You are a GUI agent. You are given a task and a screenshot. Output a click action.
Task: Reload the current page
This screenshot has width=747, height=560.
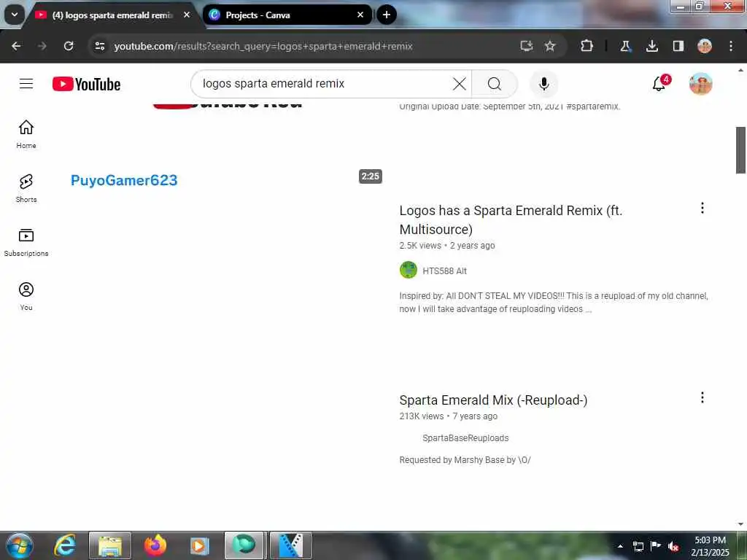coord(69,46)
